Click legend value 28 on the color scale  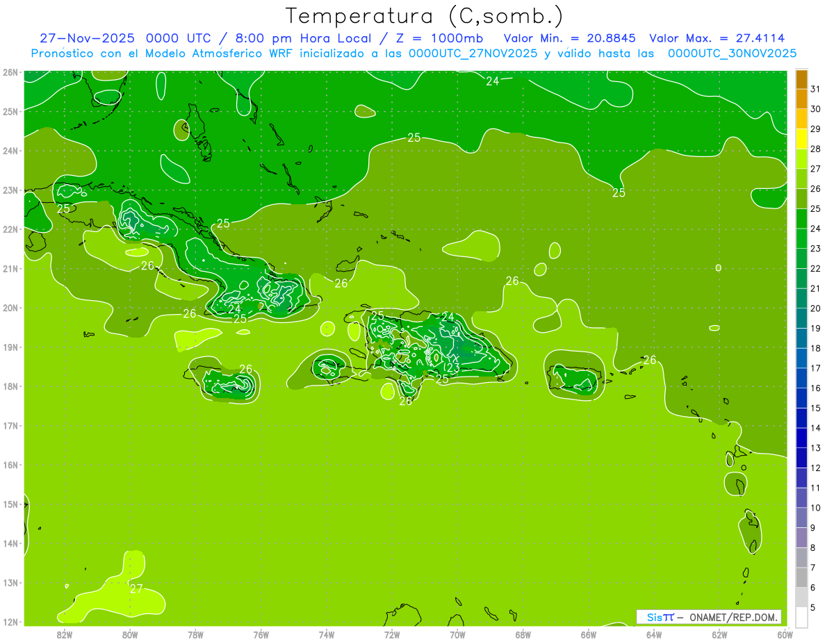coord(815,149)
